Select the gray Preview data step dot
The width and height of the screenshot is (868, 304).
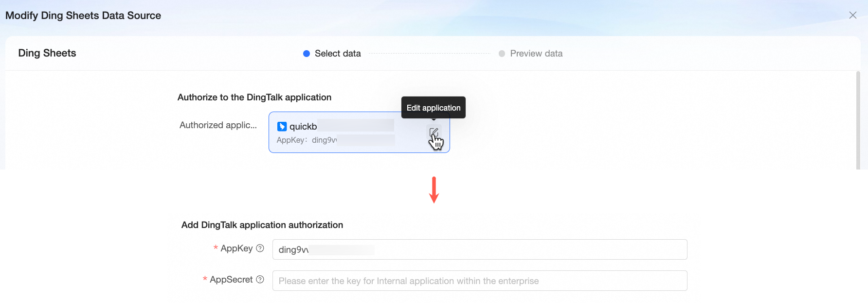pyautogui.click(x=502, y=54)
